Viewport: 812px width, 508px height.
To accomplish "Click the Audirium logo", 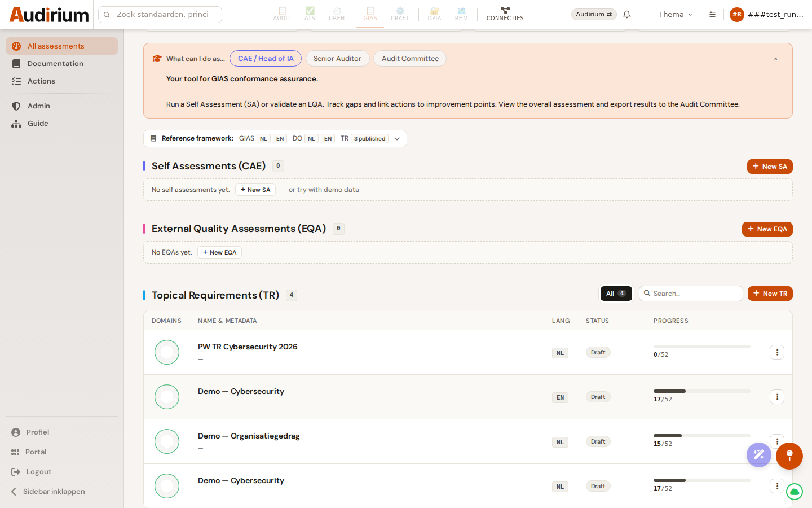I will (x=49, y=14).
